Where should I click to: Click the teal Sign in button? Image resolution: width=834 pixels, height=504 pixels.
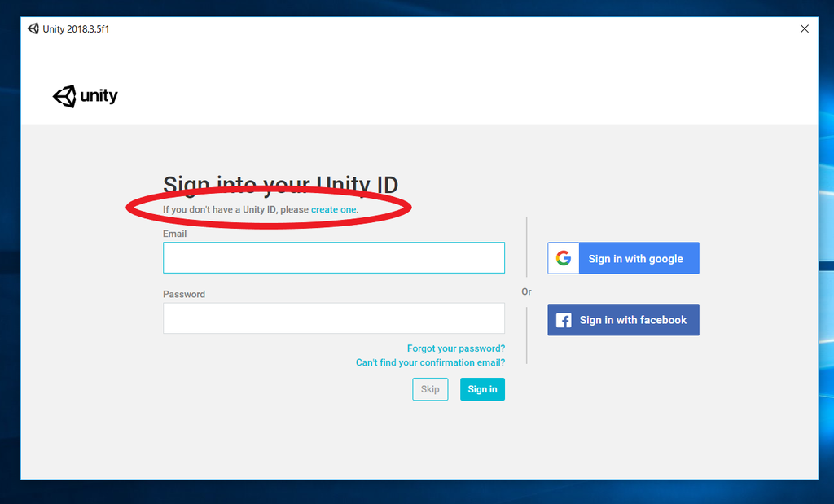(x=482, y=389)
